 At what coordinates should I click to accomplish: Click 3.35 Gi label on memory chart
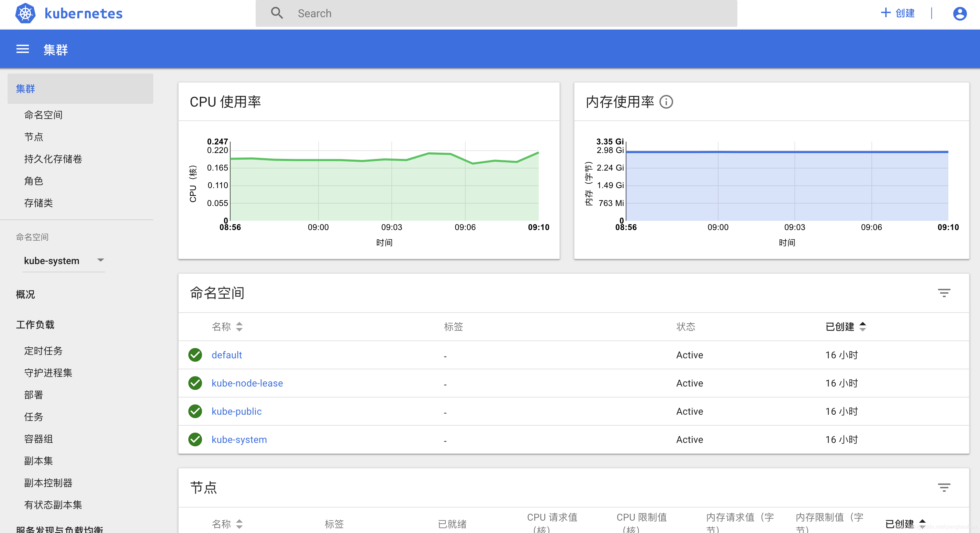click(610, 142)
